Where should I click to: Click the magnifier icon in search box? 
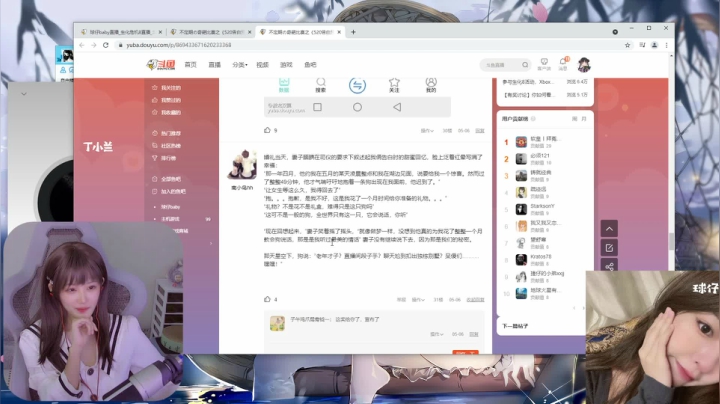point(525,65)
